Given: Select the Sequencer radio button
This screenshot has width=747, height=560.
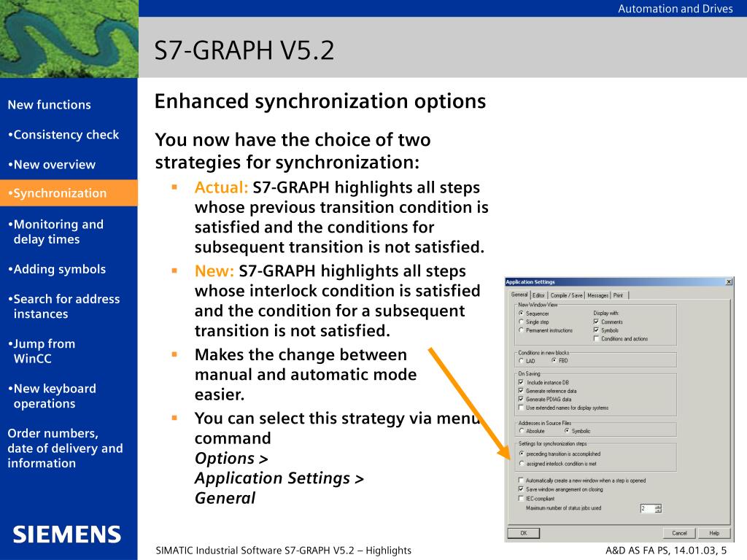Looking at the screenshot, I should pyautogui.click(x=521, y=314).
